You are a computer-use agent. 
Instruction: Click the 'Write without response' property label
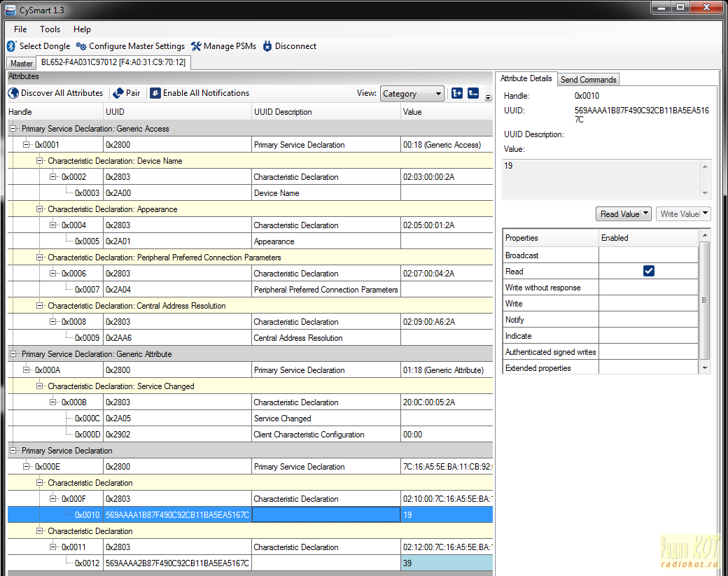542,288
